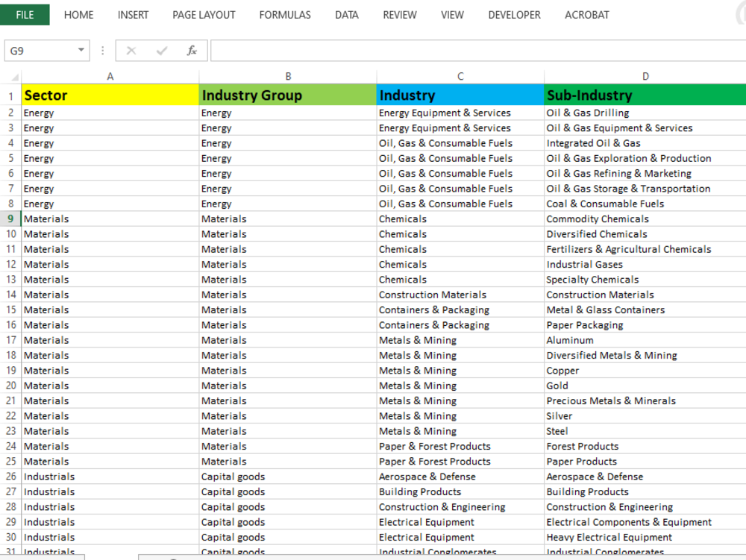Image resolution: width=746 pixels, height=560 pixels.
Task: Click the Steel cell
Action: tap(645, 431)
